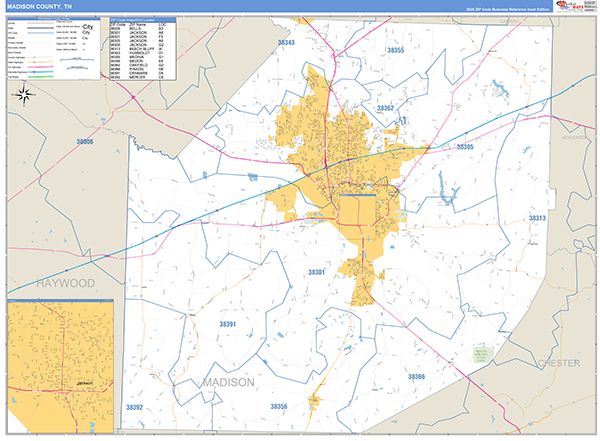The image size is (600, 441).
Task: Click the compass rose icon
Action: pyautogui.click(x=25, y=96)
